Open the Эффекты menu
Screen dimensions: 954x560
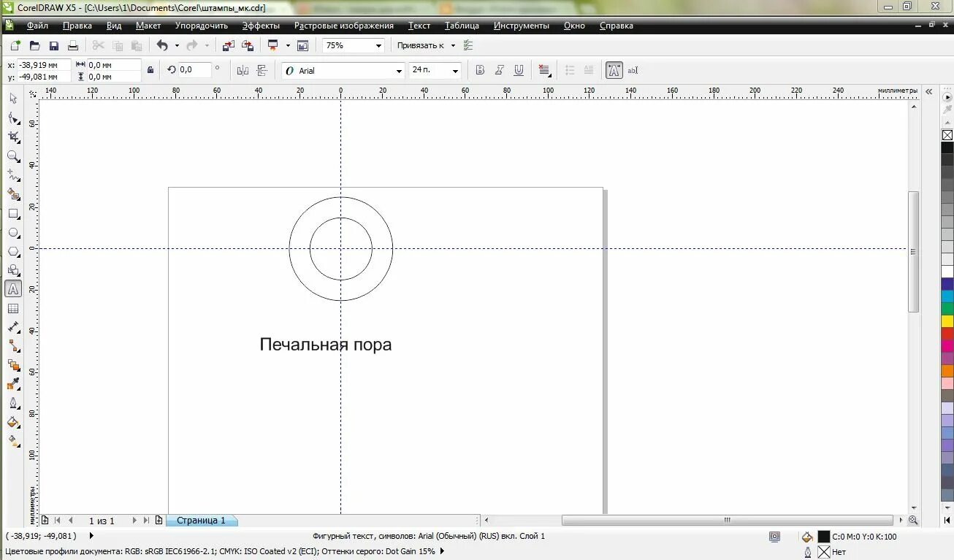(261, 26)
